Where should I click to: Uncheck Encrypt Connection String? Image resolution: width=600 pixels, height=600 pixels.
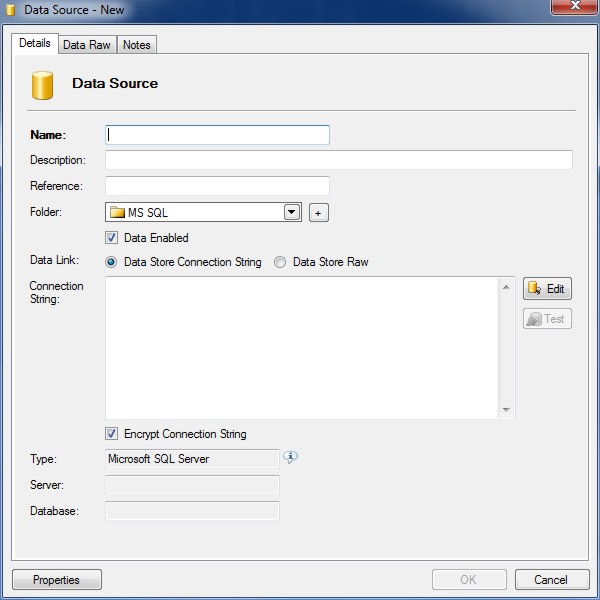(112, 434)
